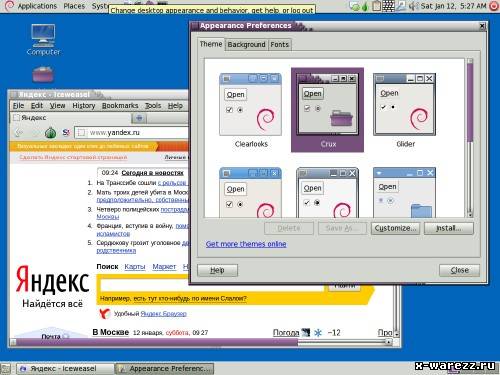Click the Customize... button
Image resolution: width=500 pixels, height=375 pixels.
click(395, 228)
